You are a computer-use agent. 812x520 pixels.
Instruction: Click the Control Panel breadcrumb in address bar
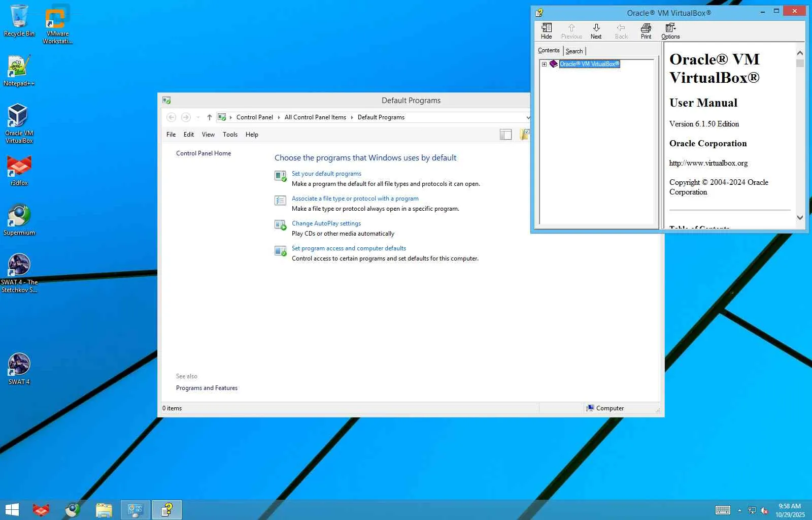click(x=254, y=117)
